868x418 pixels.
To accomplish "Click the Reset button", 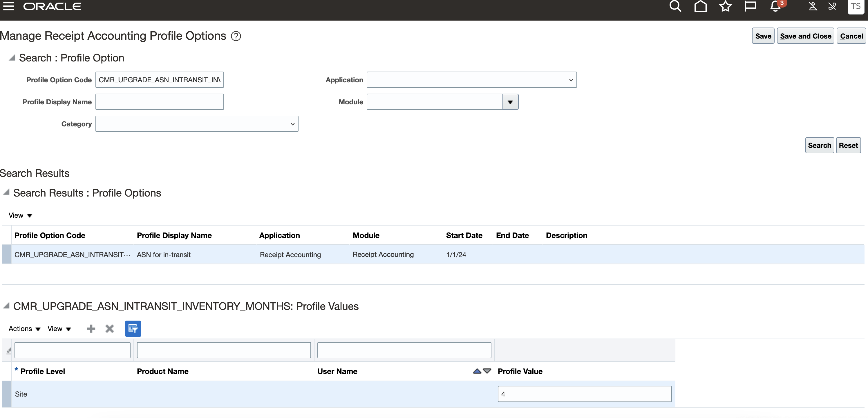I will pyautogui.click(x=848, y=146).
